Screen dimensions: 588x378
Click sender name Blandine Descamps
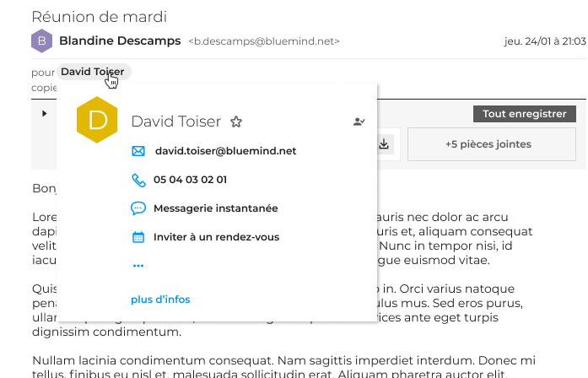click(x=120, y=40)
